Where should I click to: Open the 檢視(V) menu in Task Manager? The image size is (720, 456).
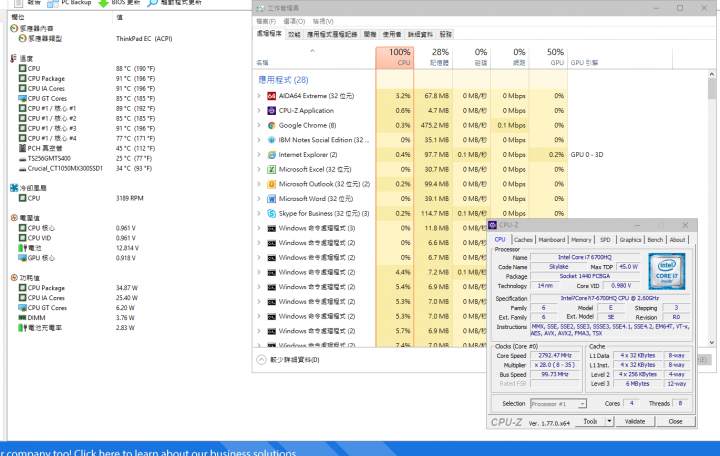(323, 22)
